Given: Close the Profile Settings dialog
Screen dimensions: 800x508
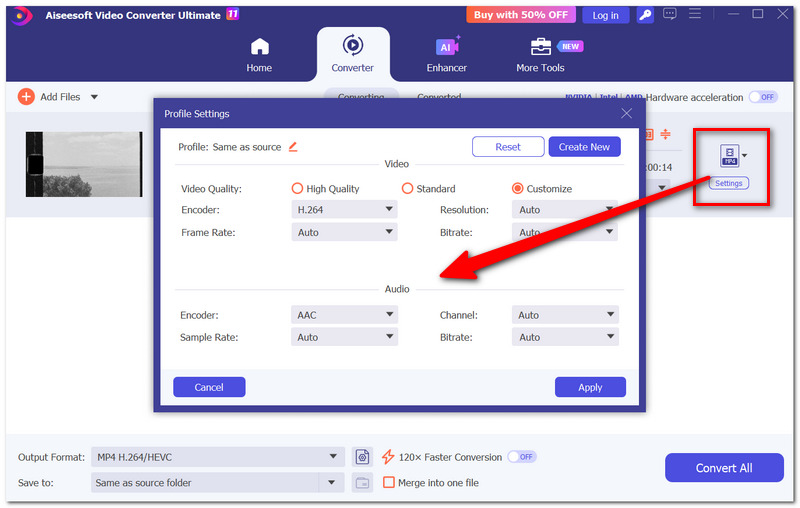Looking at the screenshot, I should click(627, 113).
